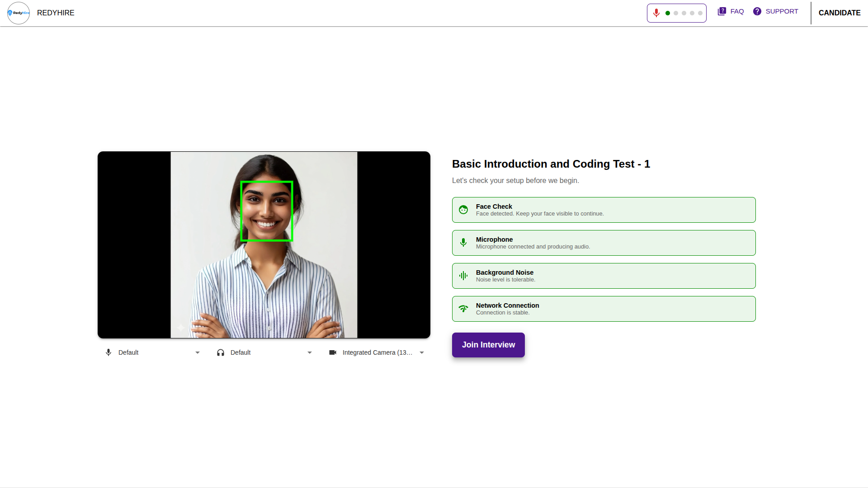Click the green Microphone check icon
This screenshot has height=488, width=868.
click(x=463, y=243)
